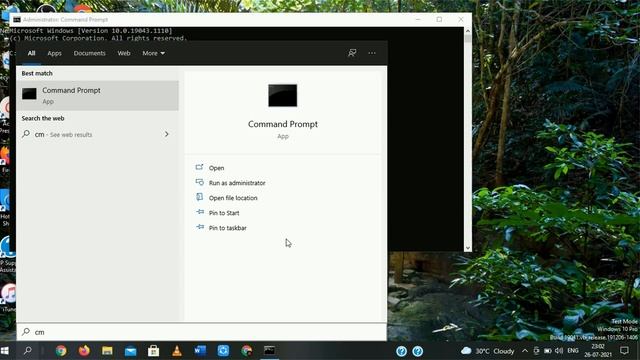The width and height of the screenshot is (640, 360).
Task: Open the Windows Start button
Action: tap(5, 351)
